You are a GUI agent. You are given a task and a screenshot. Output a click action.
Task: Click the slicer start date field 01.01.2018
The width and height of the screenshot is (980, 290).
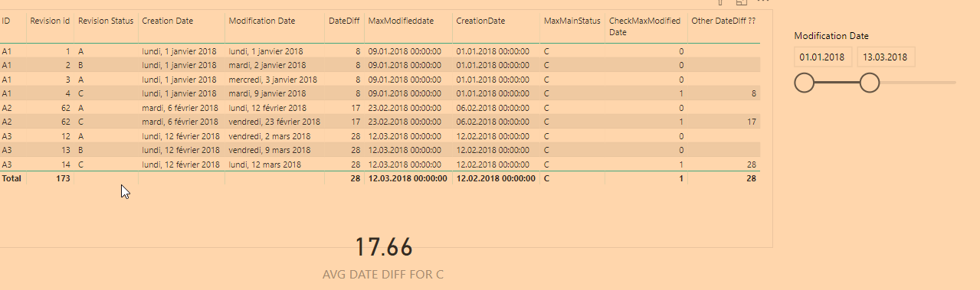[x=822, y=57]
